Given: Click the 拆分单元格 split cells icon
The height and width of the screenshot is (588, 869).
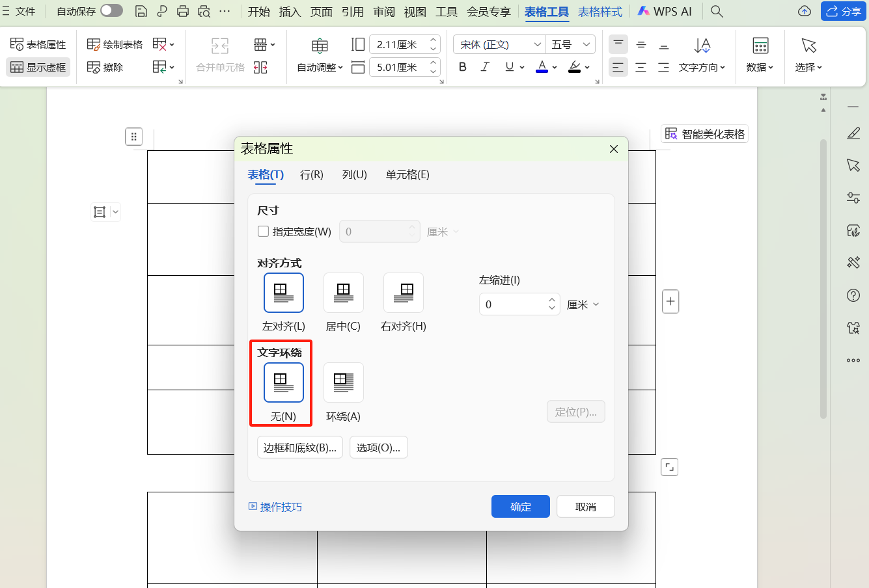Looking at the screenshot, I should pyautogui.click(x=260, y=67).
